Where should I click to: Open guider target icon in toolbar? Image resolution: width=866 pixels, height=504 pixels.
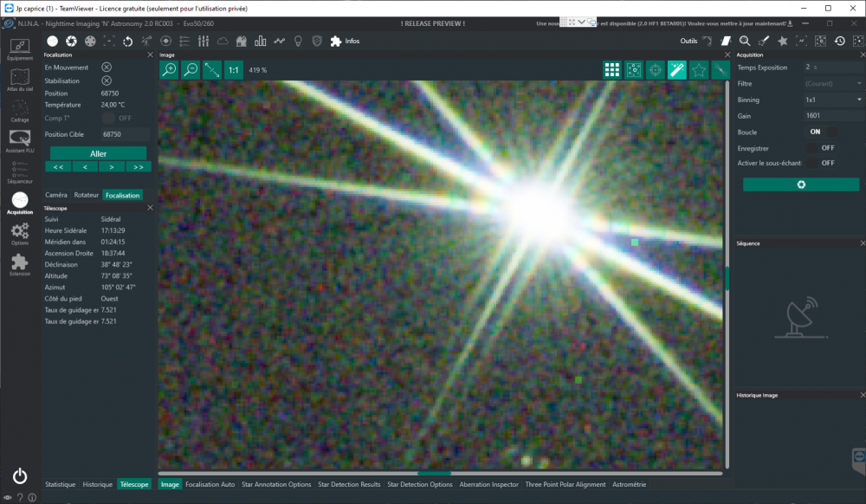click(x=165, y=41)
